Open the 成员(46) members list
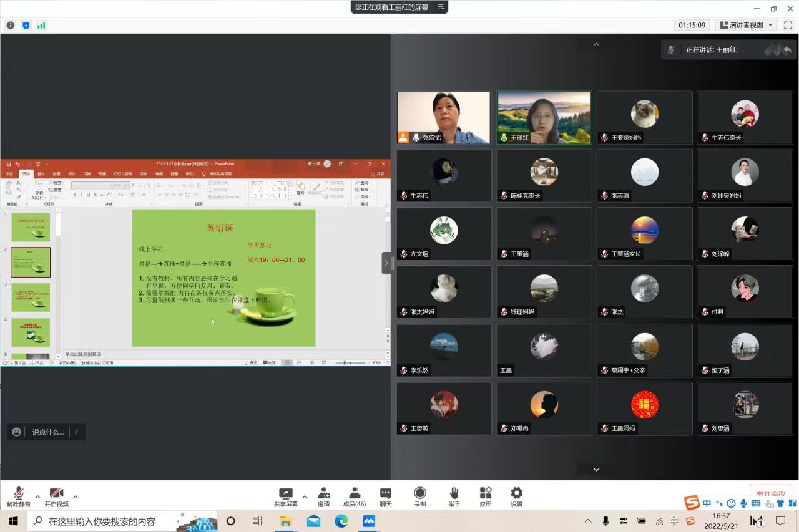The height and width of the screenshot is (532, 799). [355, 496]
